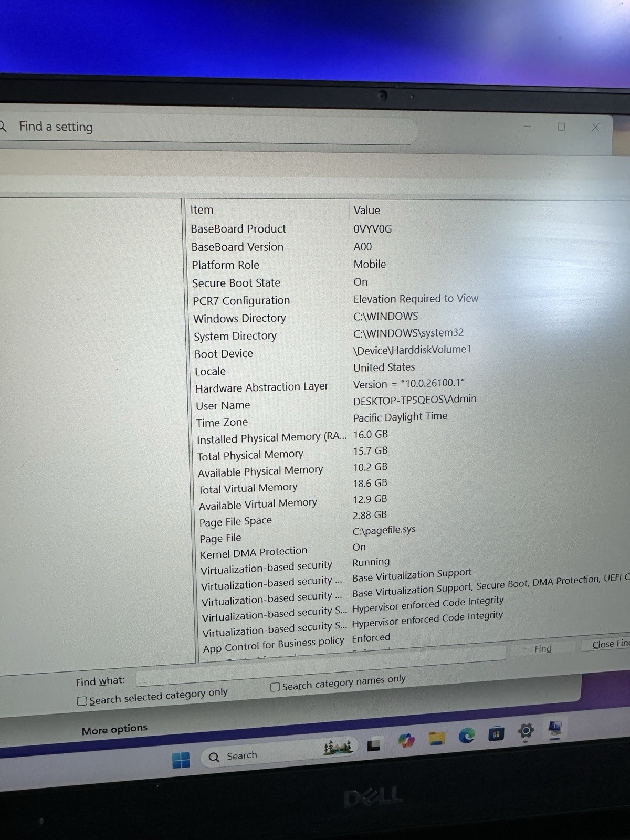The height and width of the screenshot is (840, 630).
Task: Open Task View from the taskbar
Action: click(374, 744)
